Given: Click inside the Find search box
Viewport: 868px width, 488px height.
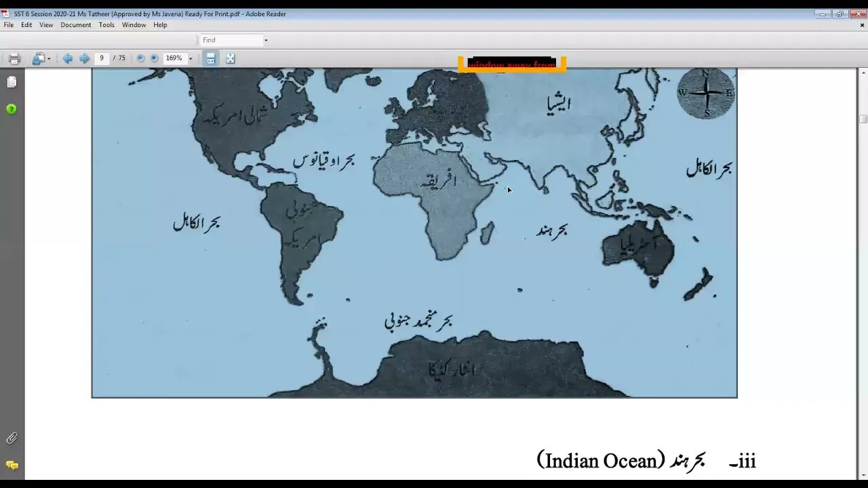Looking at the screenshot, I should coord(231,40).
